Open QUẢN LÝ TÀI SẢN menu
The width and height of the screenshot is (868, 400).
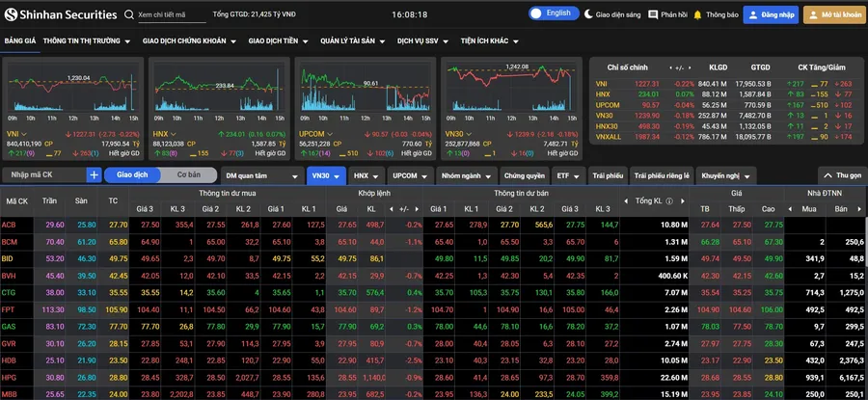click(353, 40)
